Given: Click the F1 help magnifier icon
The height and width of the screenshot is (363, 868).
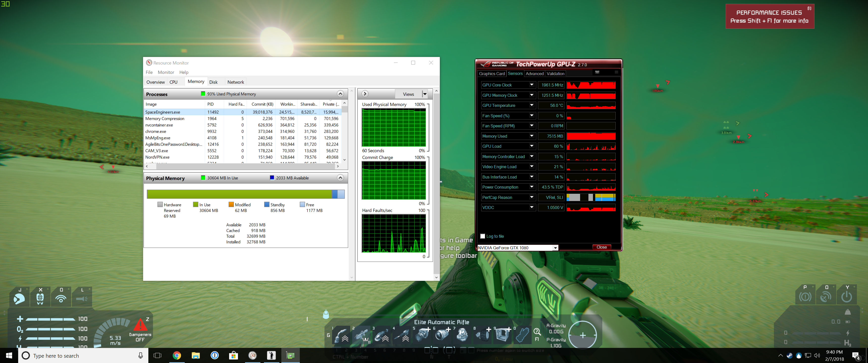Looking at the screenshot, I should click(537, 332).
